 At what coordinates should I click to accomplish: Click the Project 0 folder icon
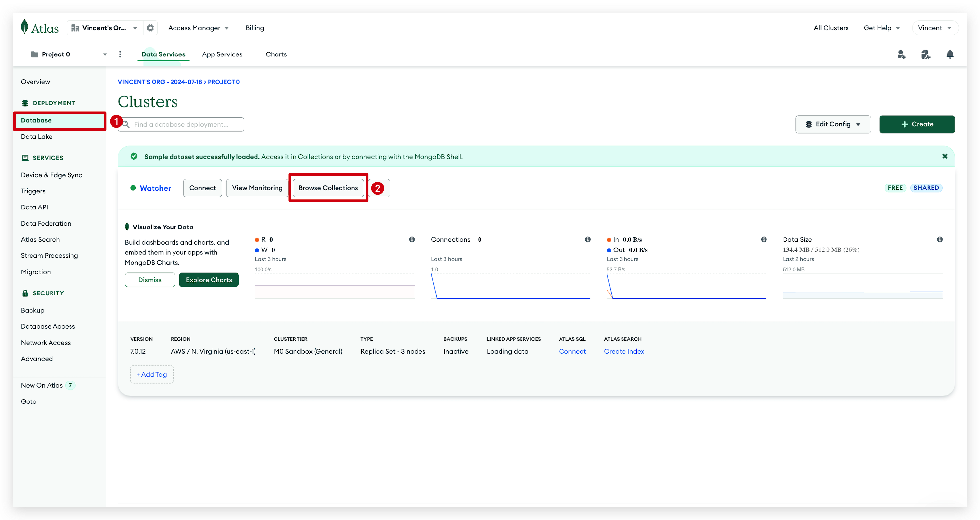35,54
